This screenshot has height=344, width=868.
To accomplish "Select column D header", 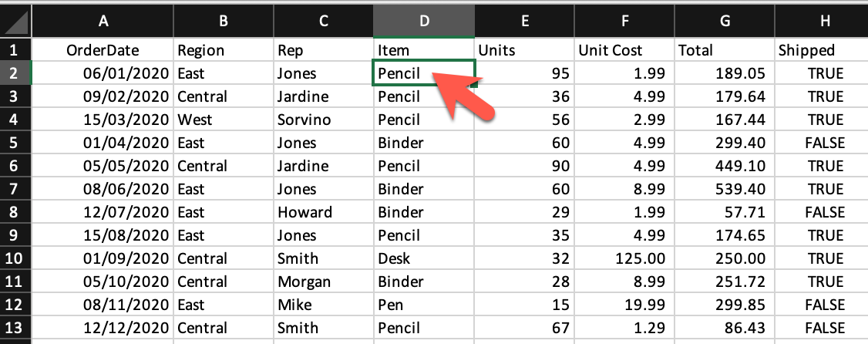I will pyautogui.click(x=424, y=22).
